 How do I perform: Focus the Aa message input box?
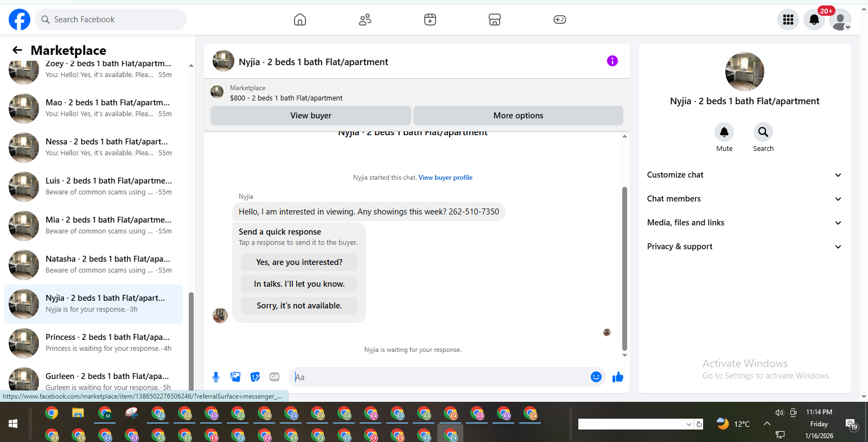pos(439,377)
